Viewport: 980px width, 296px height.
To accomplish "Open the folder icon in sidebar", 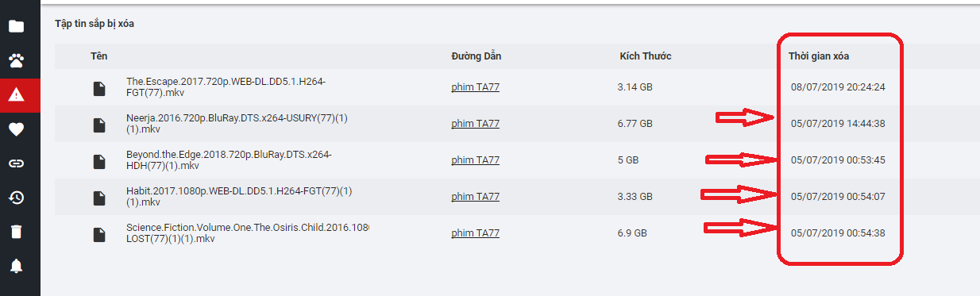I will (x=16, y=26).
